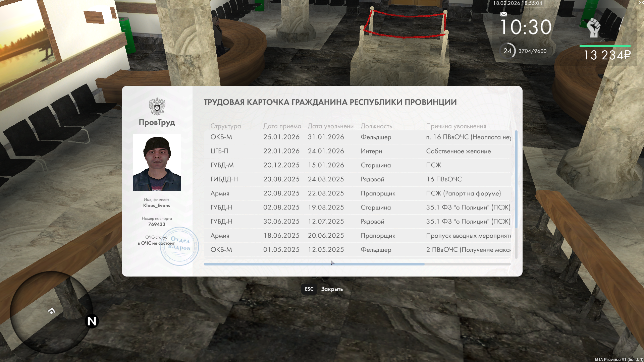Click the green health bar above money
Viewport: 644px width, 362px height.
(605, 46)
